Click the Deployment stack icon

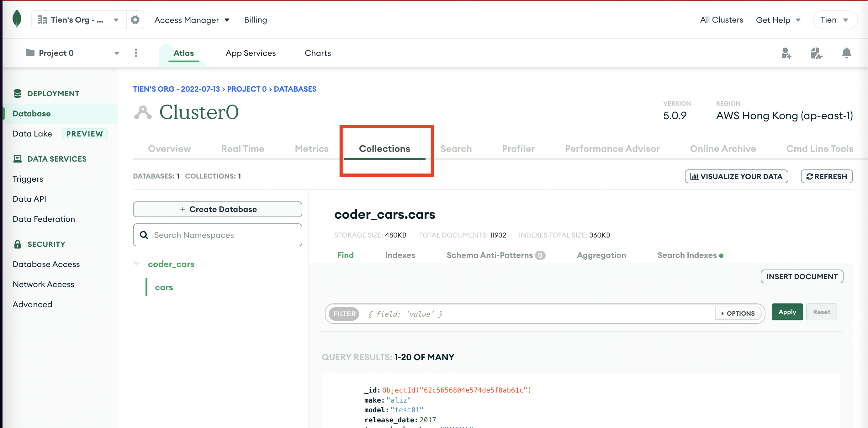coord(18,94)
